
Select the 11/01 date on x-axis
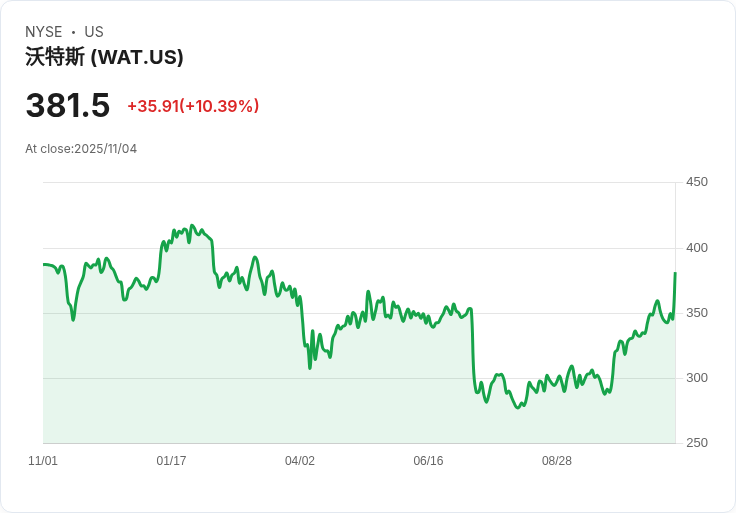click(43, 461)
